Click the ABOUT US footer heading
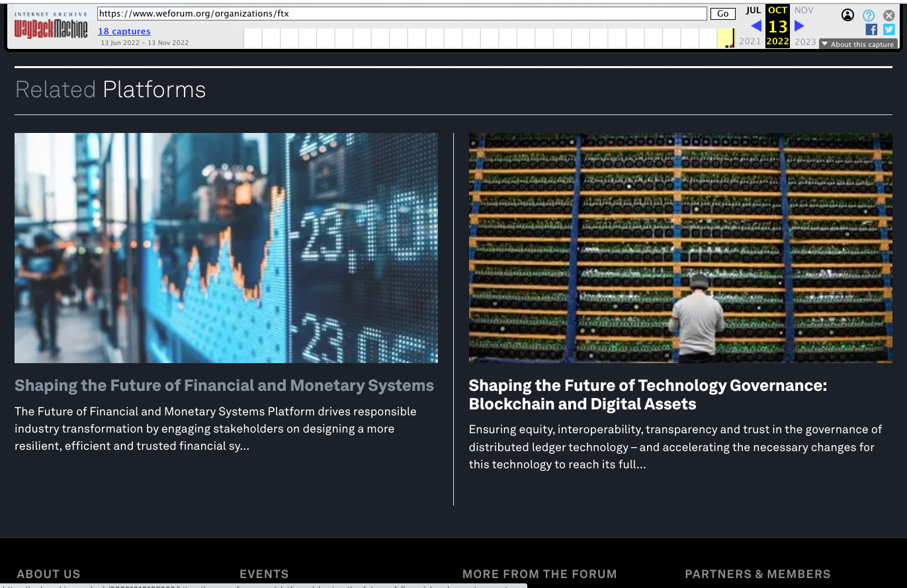The height and width of the screenshot is (588, 907). pyautogui.click(x=48, y=574)
